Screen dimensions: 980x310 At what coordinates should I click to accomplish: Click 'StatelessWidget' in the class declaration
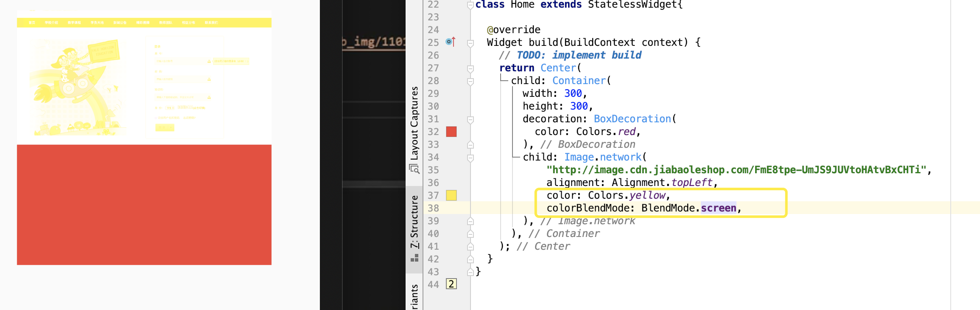tap(632, 5)
